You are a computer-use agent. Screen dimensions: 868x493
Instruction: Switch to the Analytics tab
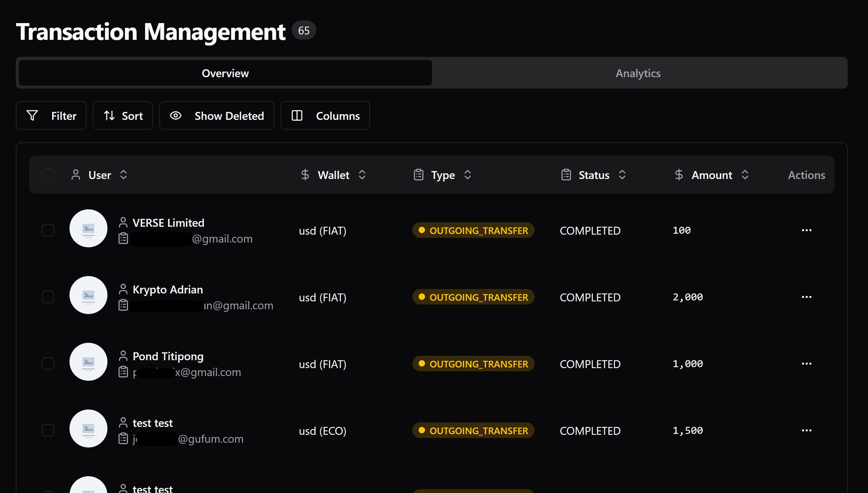[638, 73]
